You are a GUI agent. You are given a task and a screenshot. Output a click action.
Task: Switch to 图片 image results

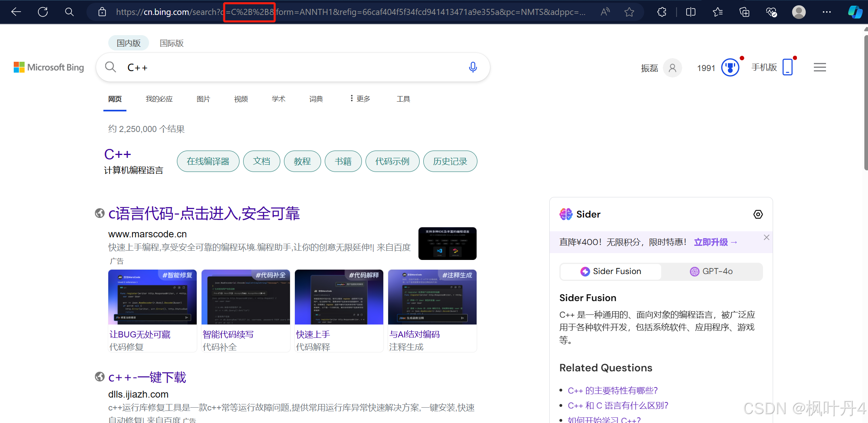click(203, 99)
